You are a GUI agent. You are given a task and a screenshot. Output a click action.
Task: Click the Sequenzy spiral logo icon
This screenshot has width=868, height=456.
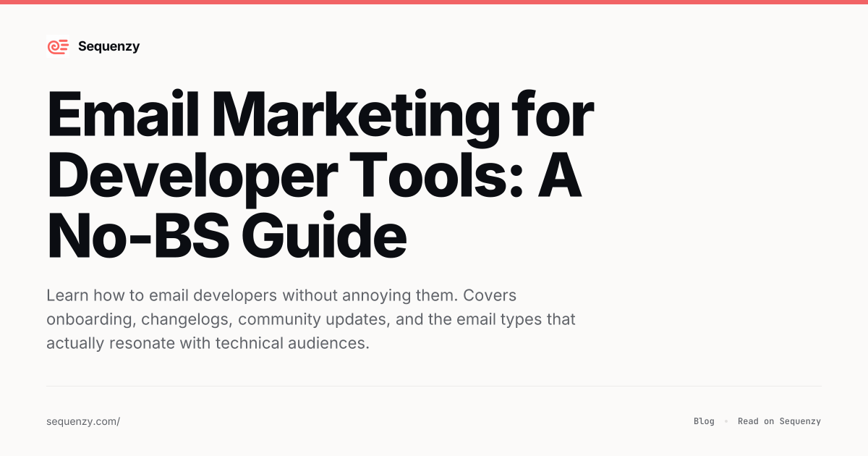pos(58,47)
